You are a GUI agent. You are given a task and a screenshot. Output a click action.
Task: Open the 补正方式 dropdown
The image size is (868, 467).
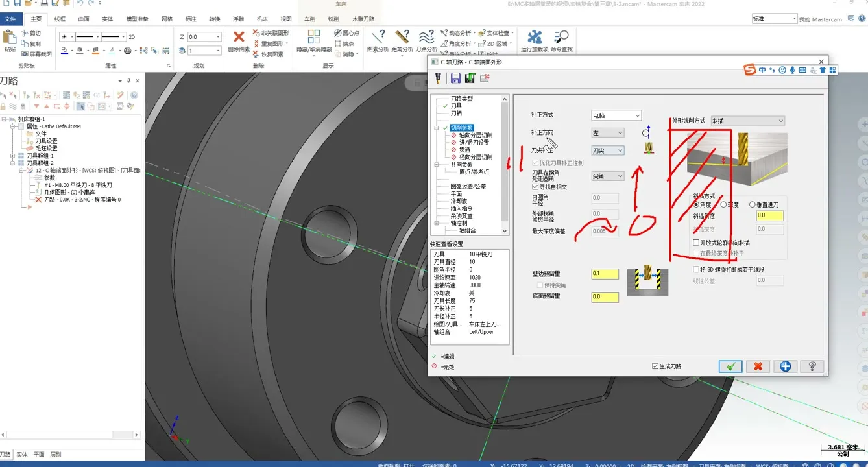616,115
